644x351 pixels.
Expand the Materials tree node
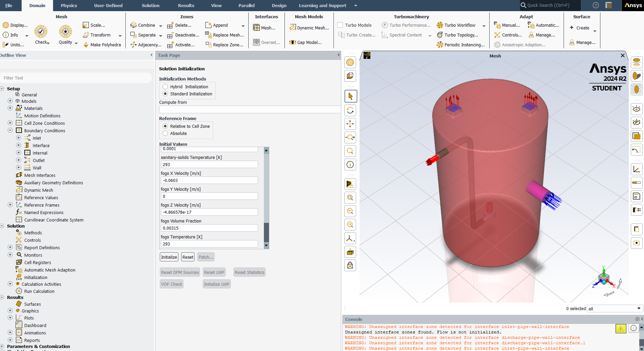[x=10, y=108]
